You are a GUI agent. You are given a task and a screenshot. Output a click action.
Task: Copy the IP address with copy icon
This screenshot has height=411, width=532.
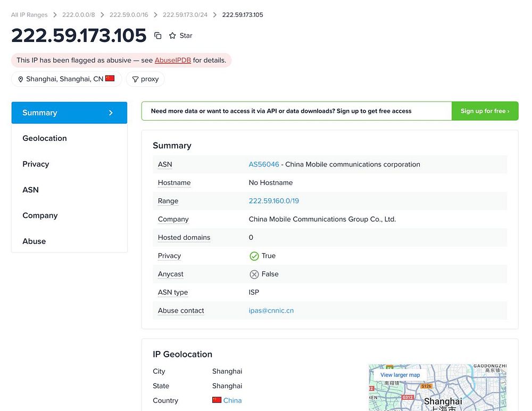click(158, 36)
